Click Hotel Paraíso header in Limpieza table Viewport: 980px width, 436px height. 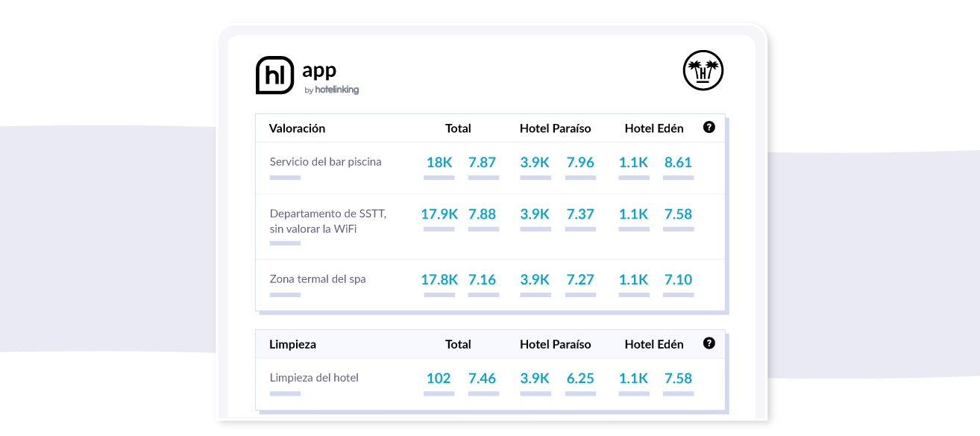(555, 344)
